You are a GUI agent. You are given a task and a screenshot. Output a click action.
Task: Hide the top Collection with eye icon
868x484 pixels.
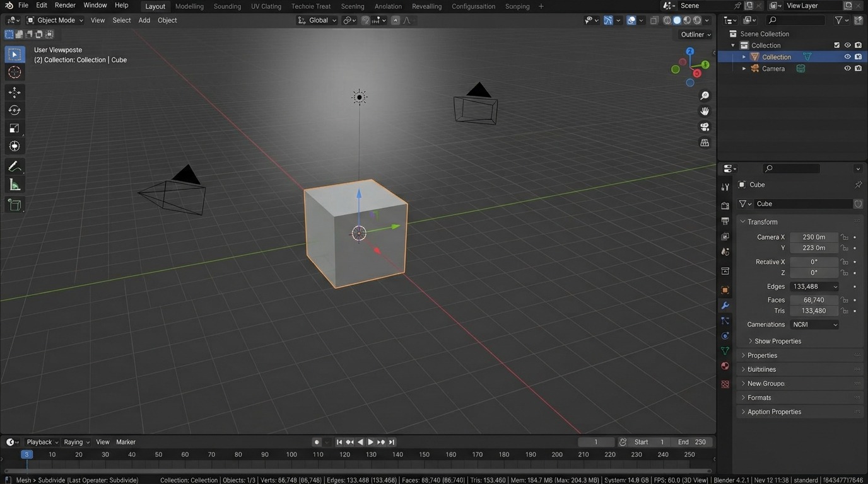click(x=848, y=45)
